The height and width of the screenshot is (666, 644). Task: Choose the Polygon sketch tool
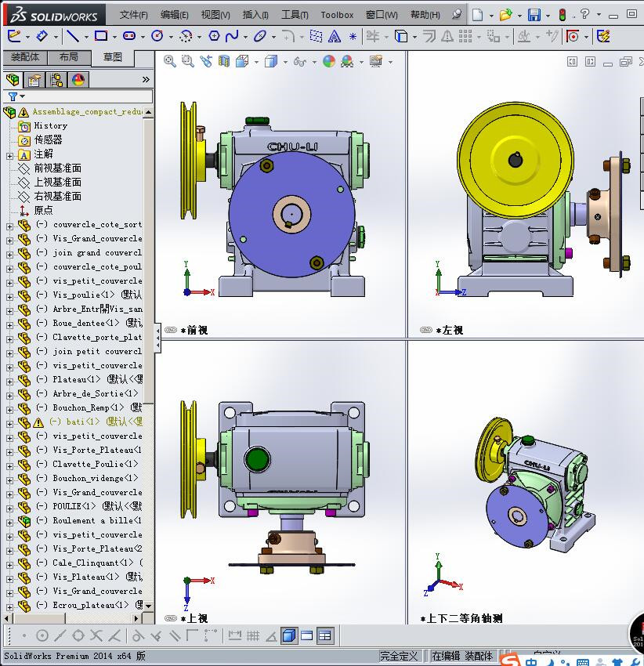pyautogui.click(x=214, y=36)
